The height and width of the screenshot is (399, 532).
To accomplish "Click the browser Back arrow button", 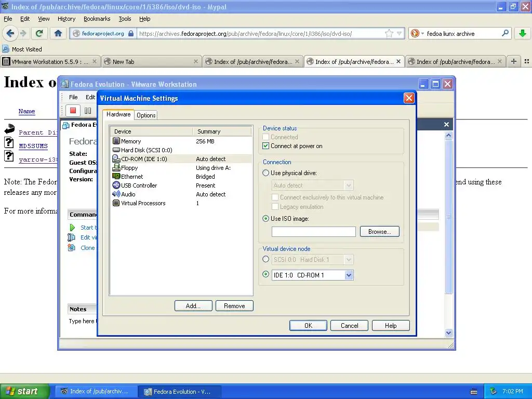I will click(10, 33).
